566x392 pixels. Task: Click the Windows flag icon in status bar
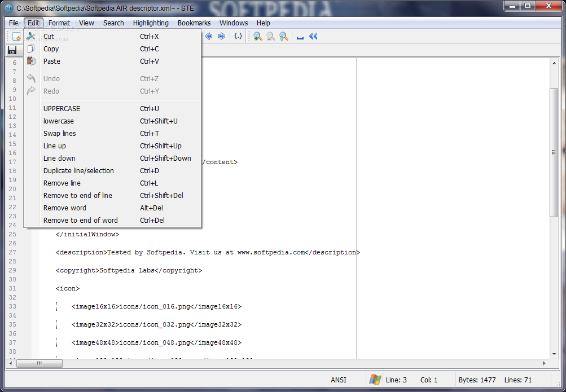click(375, 380)
